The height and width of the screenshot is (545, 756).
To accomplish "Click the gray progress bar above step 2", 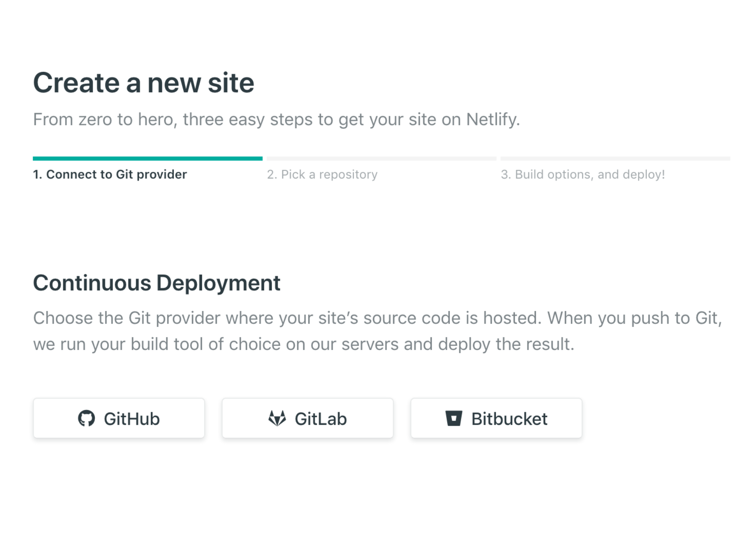I will pos(381,158).
